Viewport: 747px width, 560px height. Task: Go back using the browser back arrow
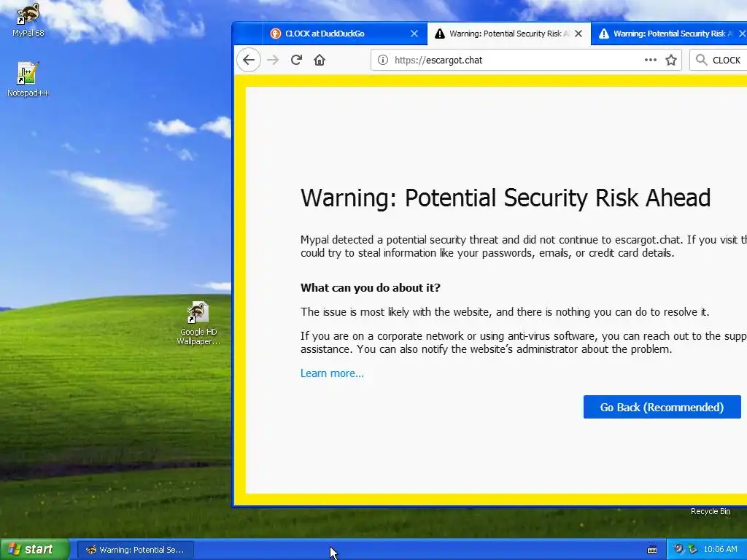point(249,60)
